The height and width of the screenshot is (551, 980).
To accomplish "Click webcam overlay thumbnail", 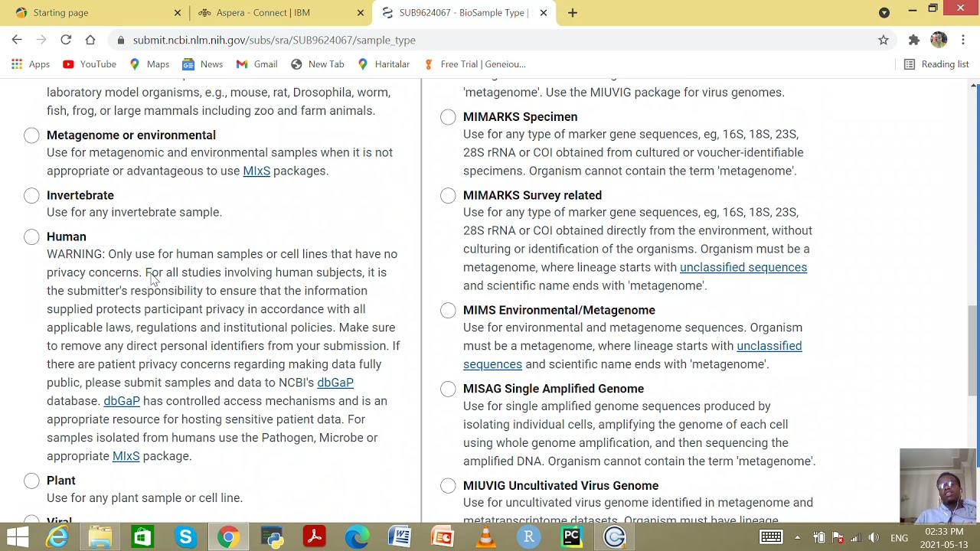I will pyautogui.click(x=939, y=485).
